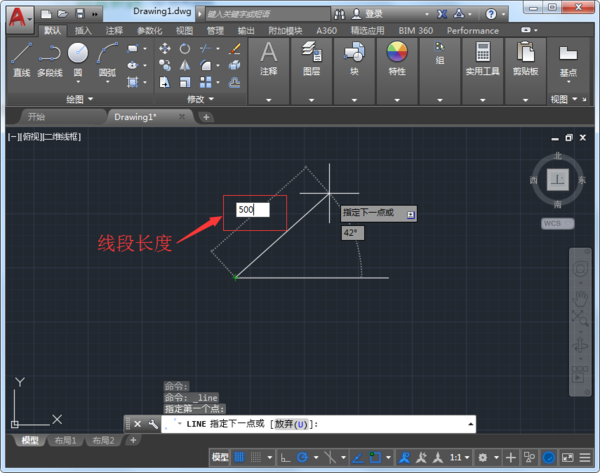This screenshot has height=473, width=600.
Task: Toggle the dynamic input options dropdown at cursor
Action: [x=410, y=213]
